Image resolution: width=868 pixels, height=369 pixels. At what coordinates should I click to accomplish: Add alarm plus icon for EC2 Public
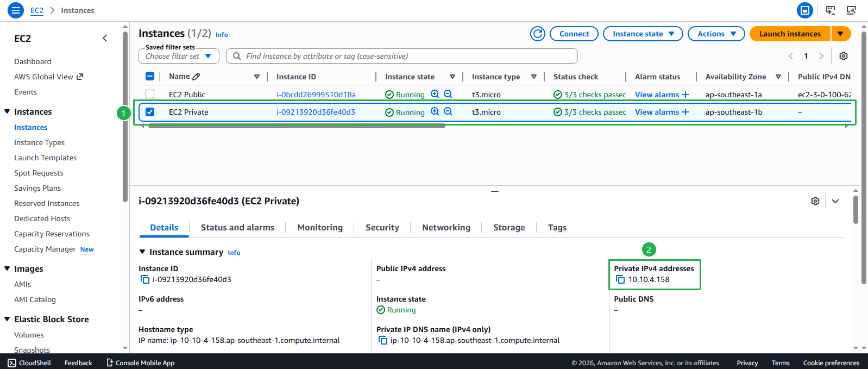(x=685, y=95)
